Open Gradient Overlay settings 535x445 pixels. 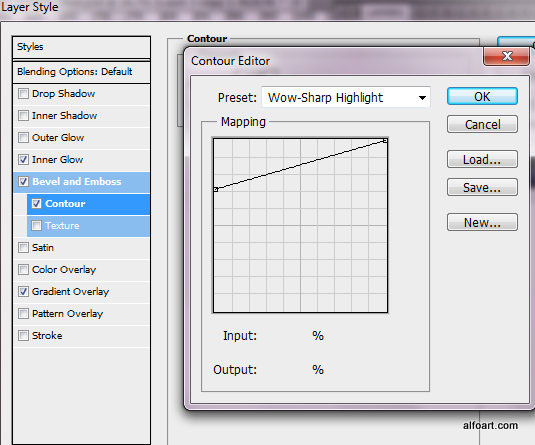click(70, 292)
